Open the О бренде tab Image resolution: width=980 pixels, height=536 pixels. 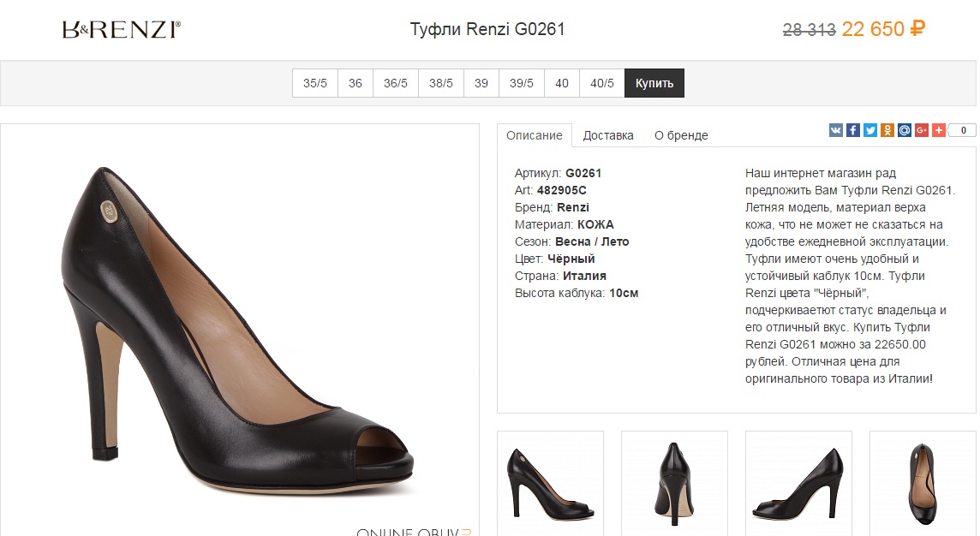[681, 135]
